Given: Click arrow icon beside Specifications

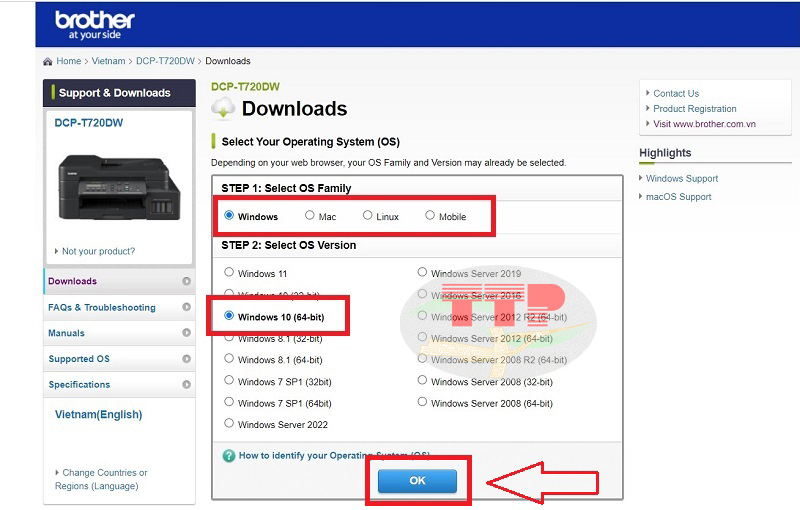Looking at the screenshot, I should coord(186,384).
